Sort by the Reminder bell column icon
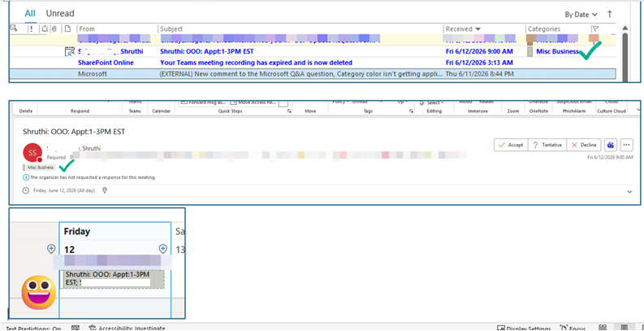 (45, 28)
